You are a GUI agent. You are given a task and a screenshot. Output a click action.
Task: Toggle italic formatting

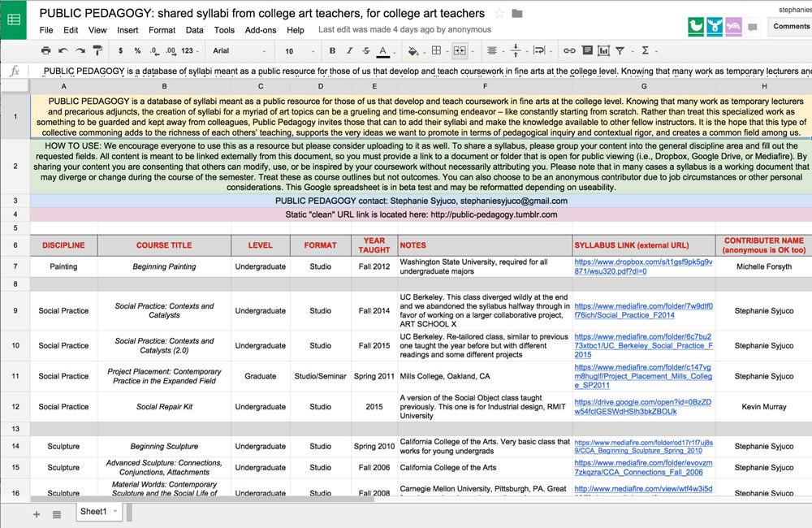point(349,50)
